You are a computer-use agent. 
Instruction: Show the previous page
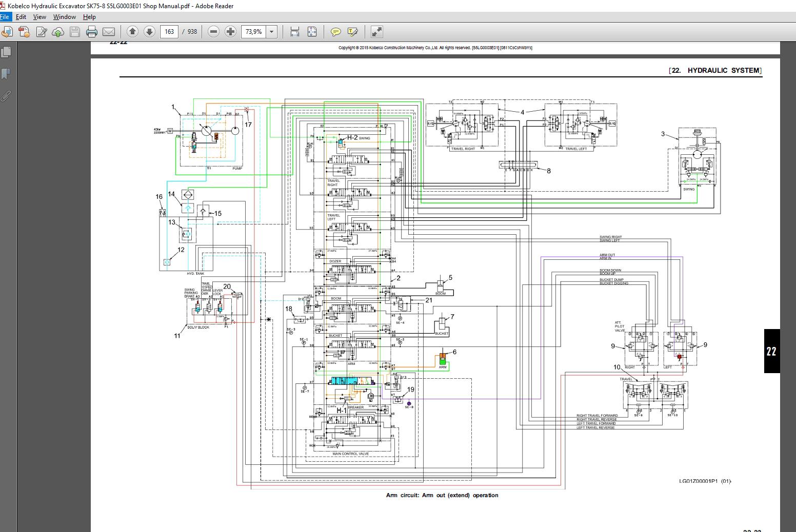pyautogui.click(x=132, y=32)
